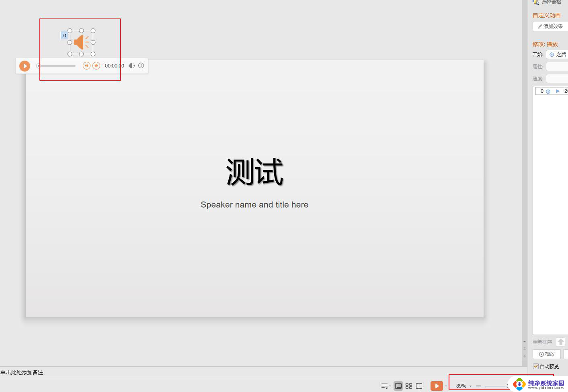The width and height of the screenshot is (568, 392).
Task: Click the audio time display 00:00.00
Action: pyautogui.click(x=115, y=66)
